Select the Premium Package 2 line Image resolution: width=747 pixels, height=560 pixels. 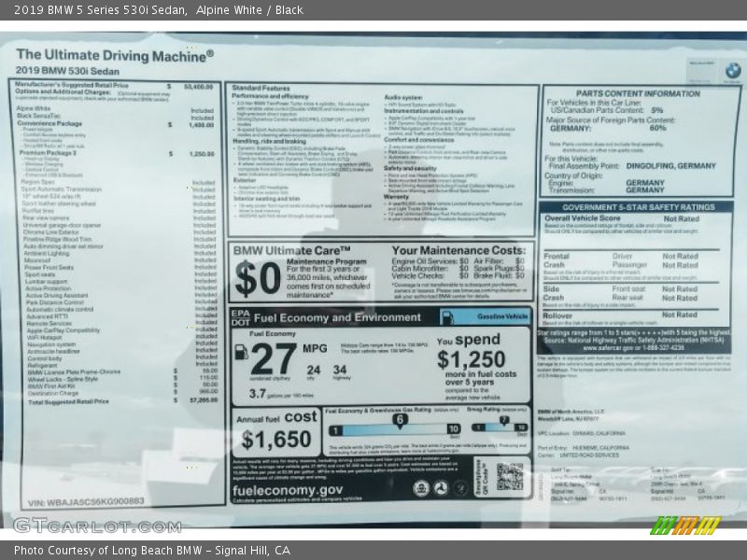point(117,153)
